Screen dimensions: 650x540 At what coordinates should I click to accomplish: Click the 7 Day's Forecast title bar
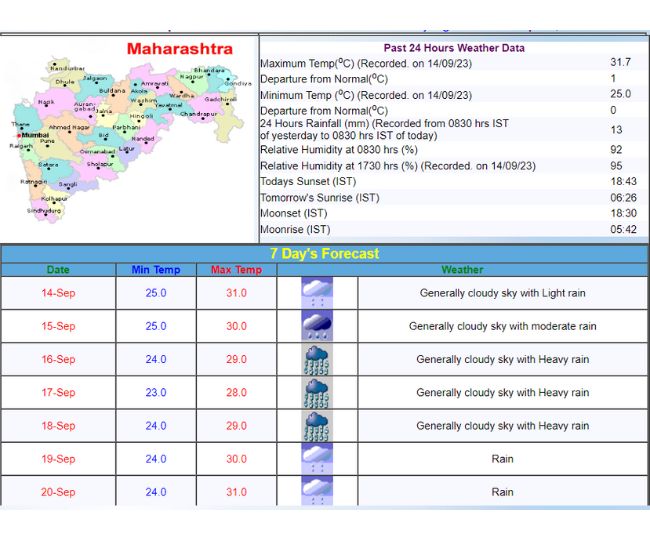click(324, 254)
